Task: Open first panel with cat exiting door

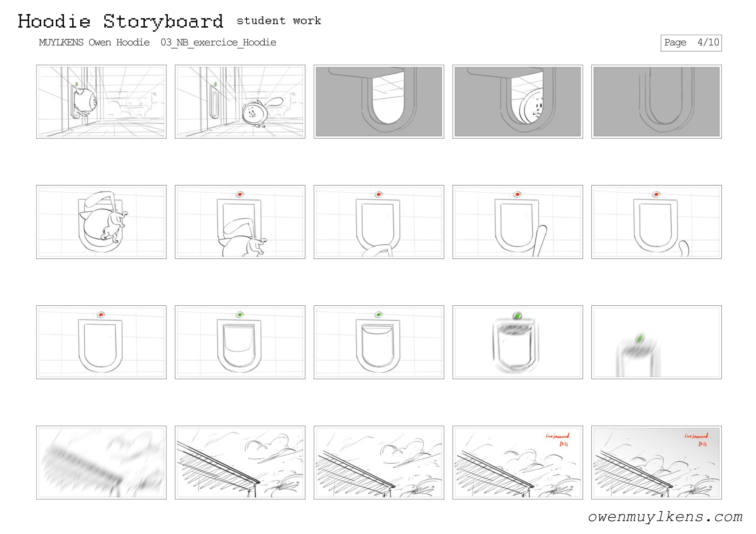Action: [x=101, y=101]
